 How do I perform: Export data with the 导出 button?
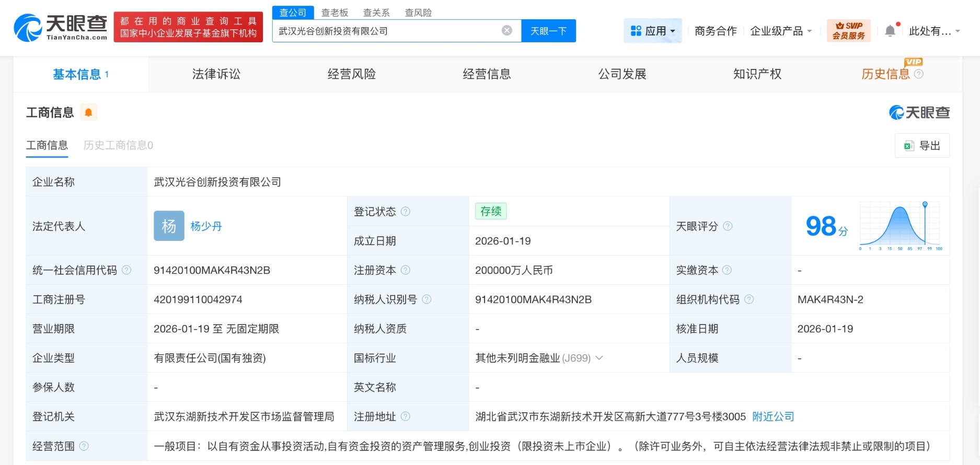tap(922, 146)
